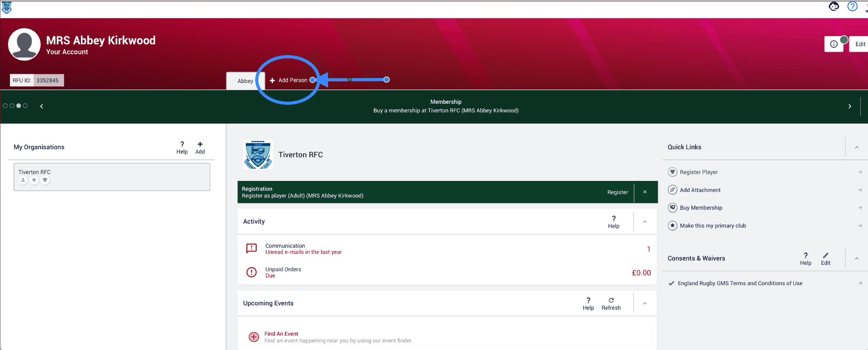The width and height of the screenshot is (868, 350).
Task: Open Register Player quick link
Action: tap(699, 172)
